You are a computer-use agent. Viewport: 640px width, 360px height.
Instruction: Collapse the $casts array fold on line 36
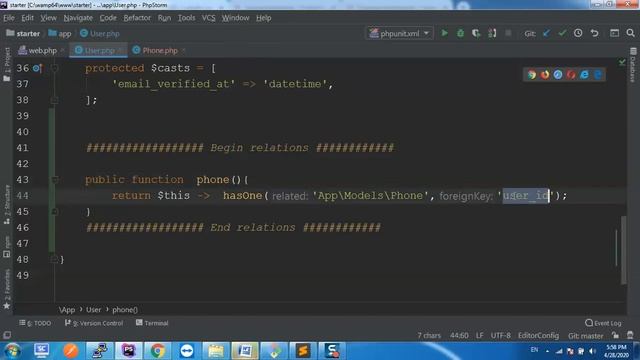54,68
